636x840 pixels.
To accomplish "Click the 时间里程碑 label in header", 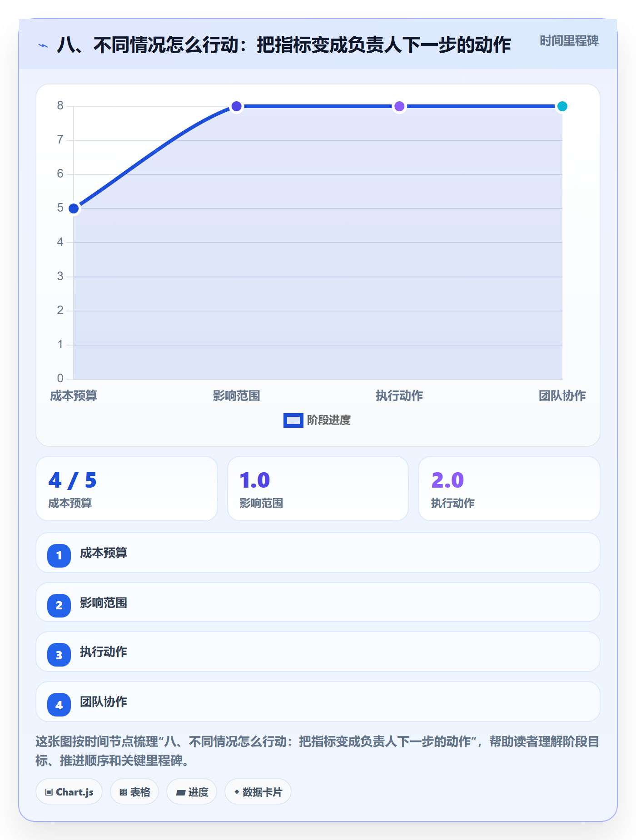I will coord(569,41).
